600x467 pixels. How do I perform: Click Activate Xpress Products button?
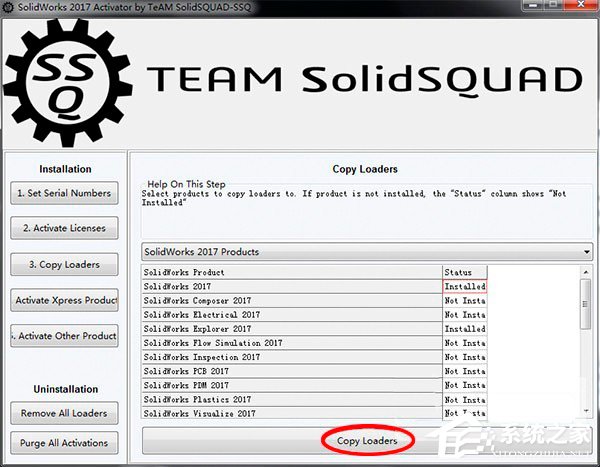[64, 300]
